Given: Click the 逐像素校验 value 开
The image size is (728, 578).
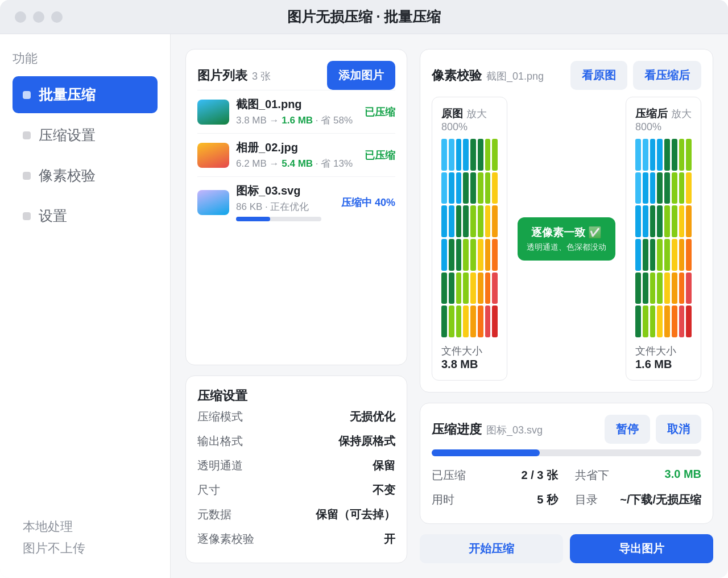Looking at the screenshot, I should tap(390, 539).
